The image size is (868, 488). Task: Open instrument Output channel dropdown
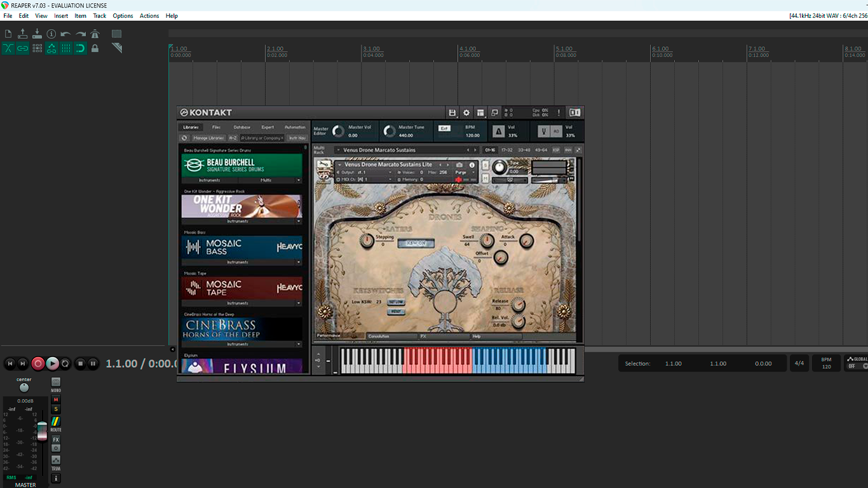point(365,172)
